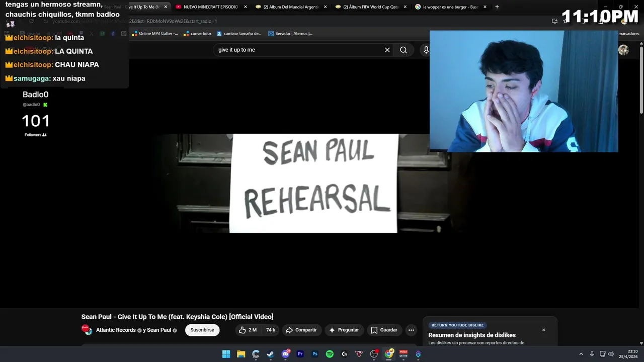
Task: Open volume settings in the system tray
Action: 611,354
